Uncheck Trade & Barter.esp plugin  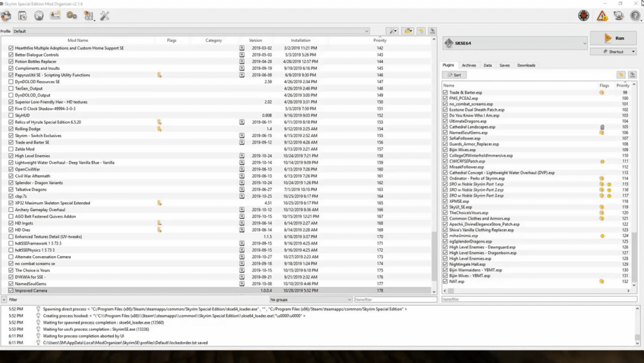point(445,93)
